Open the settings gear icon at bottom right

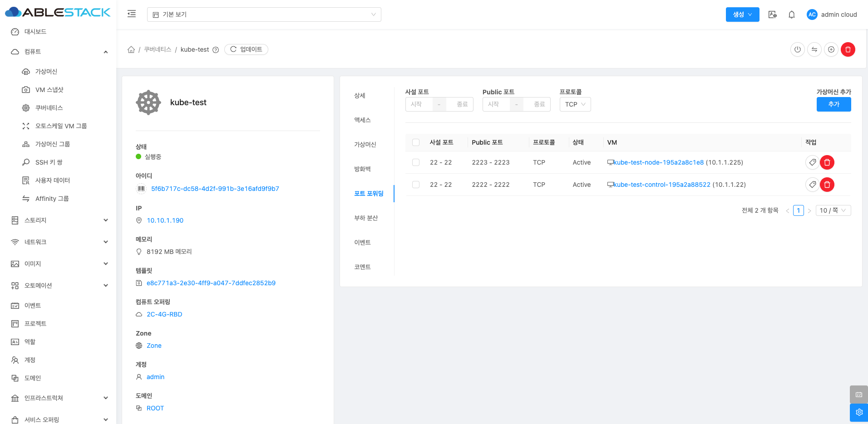click(x=858, y=412)
